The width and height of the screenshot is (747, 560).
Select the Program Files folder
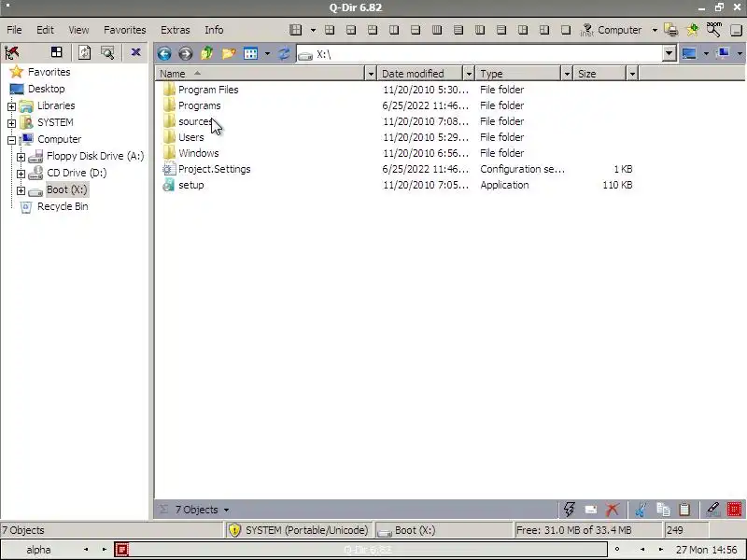click(207, 90)
